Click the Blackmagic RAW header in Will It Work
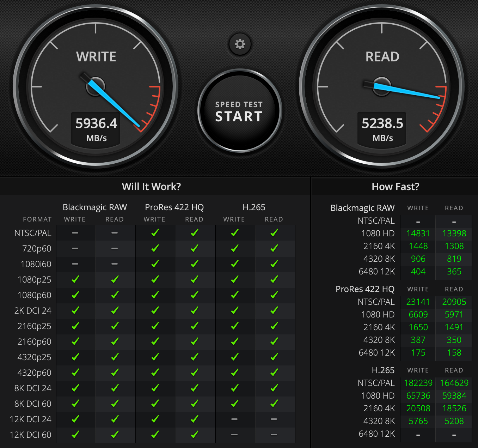 (95, 207)
